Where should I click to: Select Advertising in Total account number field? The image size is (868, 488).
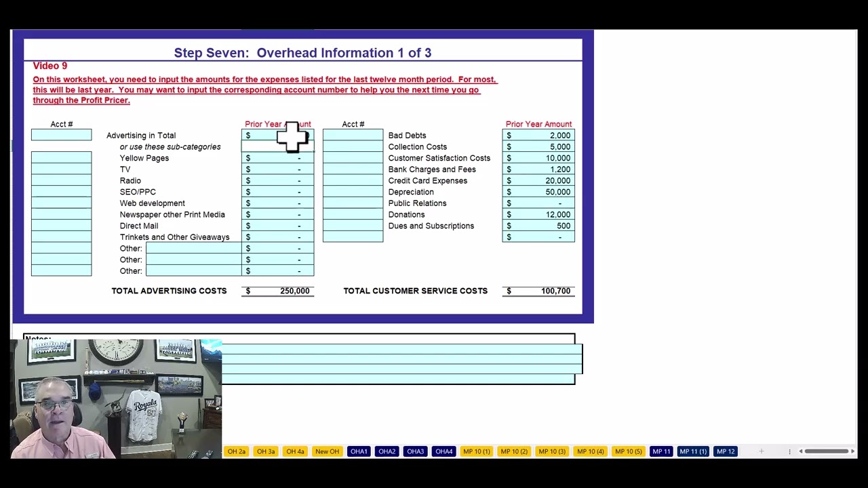coord(61,136)
